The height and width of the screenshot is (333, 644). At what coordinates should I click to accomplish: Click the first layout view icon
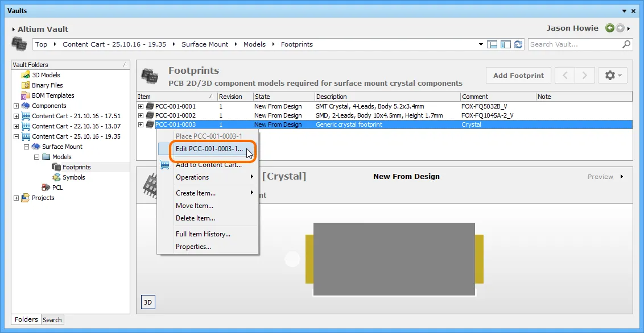click(x=492, y=44)
